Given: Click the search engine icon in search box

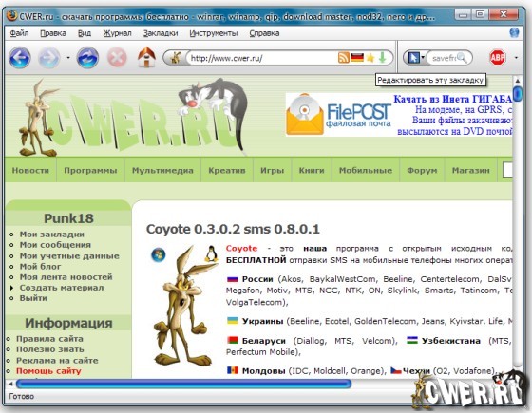Looking at the screenshot, I should coord(413,58).
